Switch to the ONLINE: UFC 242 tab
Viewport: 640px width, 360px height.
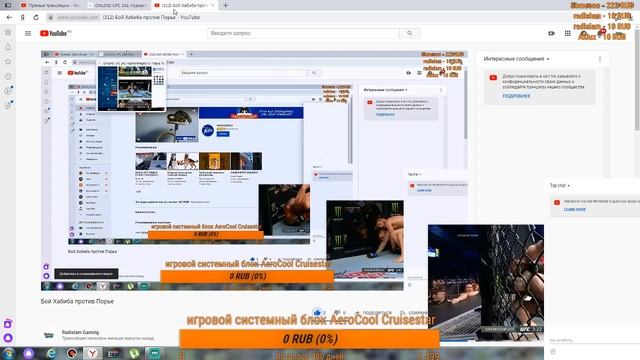(118, 5)
